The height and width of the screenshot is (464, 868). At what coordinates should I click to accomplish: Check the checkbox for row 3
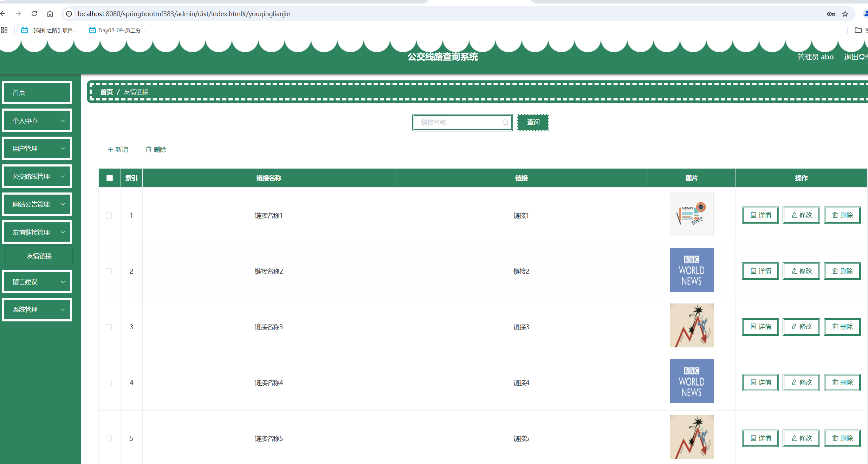(109, 327)
